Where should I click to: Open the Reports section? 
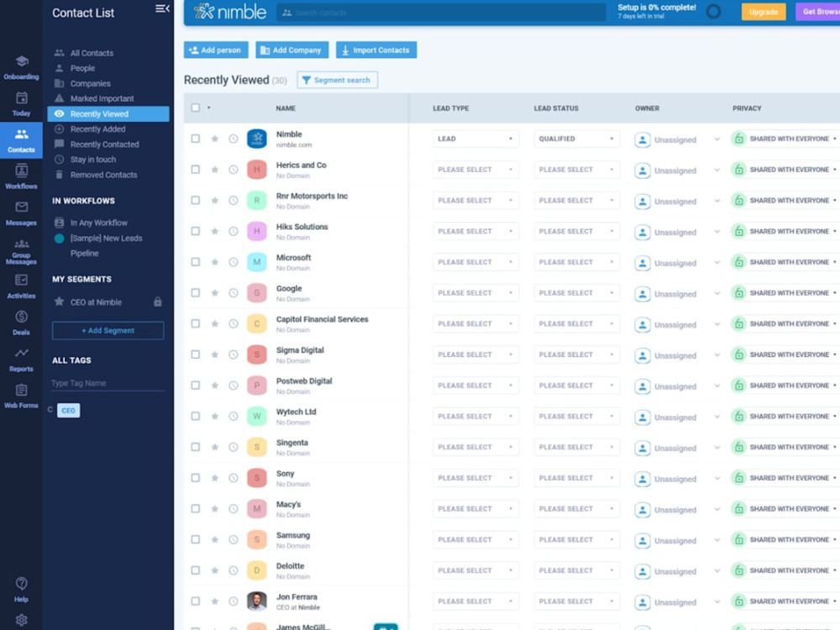(22, 360)
